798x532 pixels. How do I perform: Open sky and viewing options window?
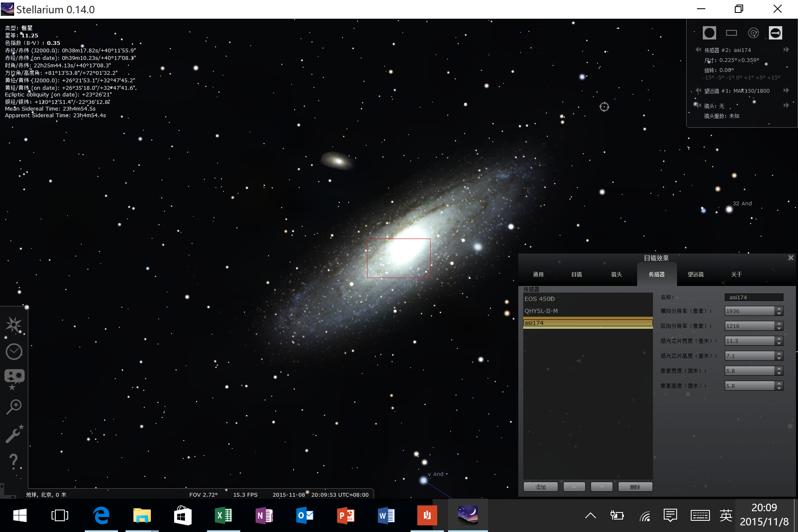pyautogui.click(x=14, y=379)
